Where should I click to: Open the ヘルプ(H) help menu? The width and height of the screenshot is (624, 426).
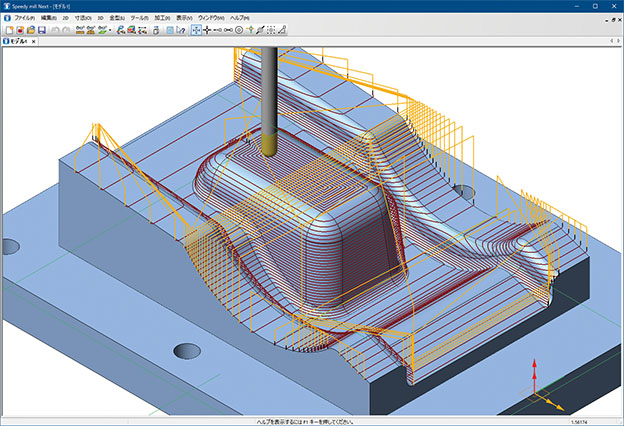240,18
